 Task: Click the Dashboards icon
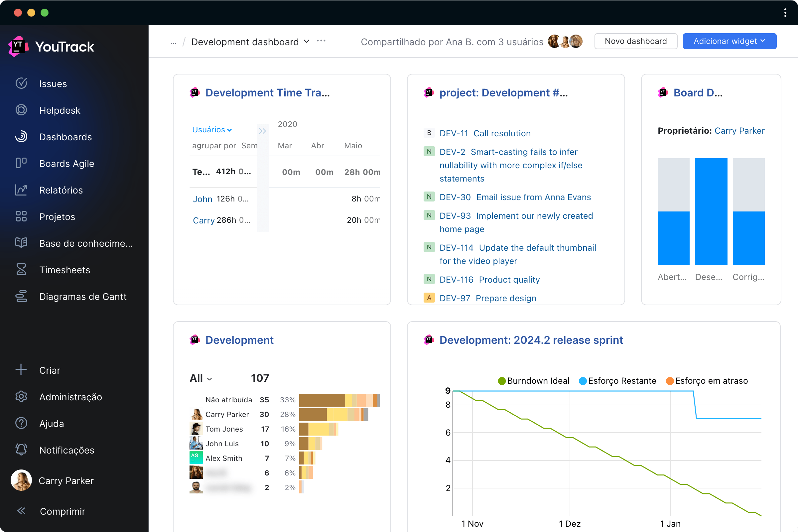pyautogui.click(x=21, y=137)
